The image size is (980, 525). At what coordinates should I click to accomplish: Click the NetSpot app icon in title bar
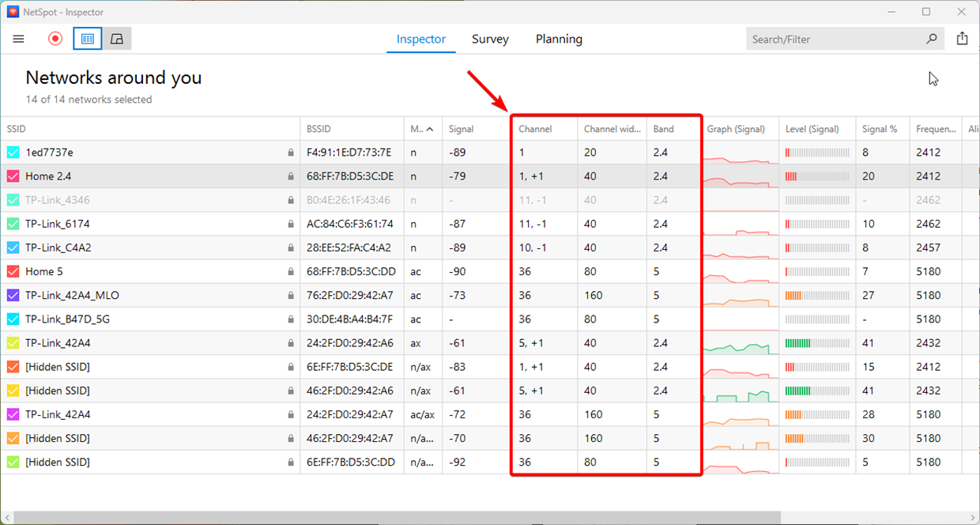pos(13,13)
